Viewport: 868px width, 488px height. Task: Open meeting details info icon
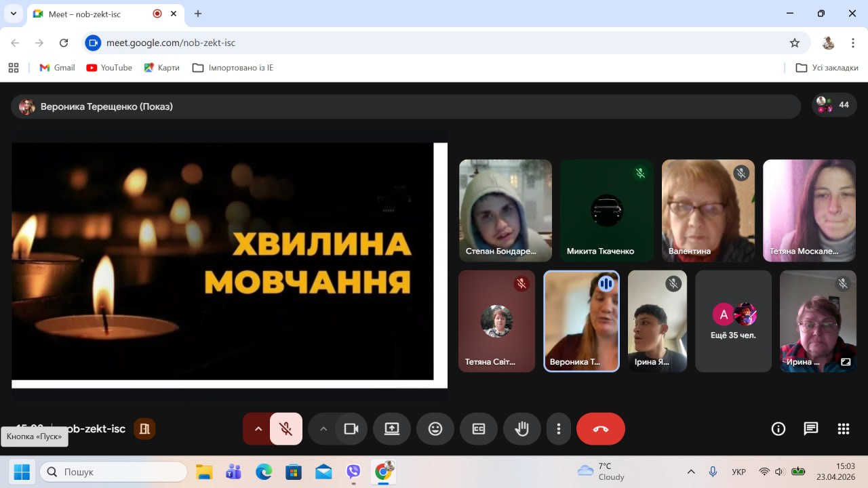tap(778, 428)
